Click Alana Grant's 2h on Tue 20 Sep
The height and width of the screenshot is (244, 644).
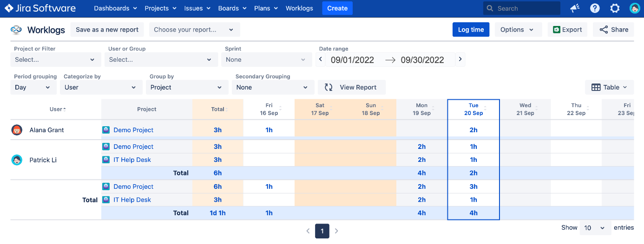[x=473, y=130]
